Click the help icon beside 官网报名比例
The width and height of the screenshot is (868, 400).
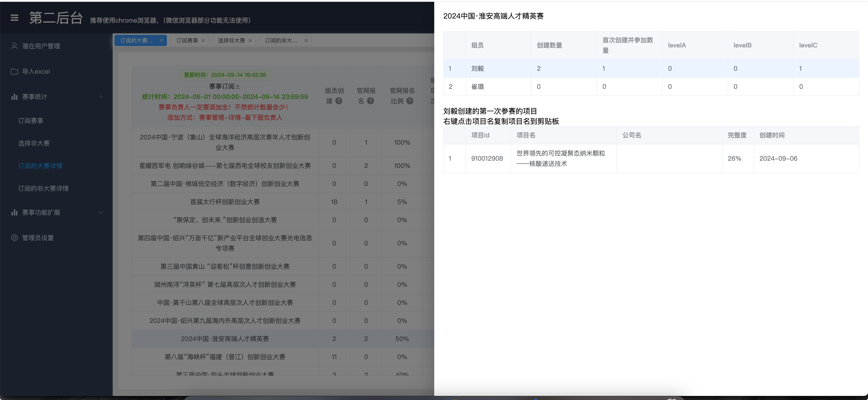(410, 101)
